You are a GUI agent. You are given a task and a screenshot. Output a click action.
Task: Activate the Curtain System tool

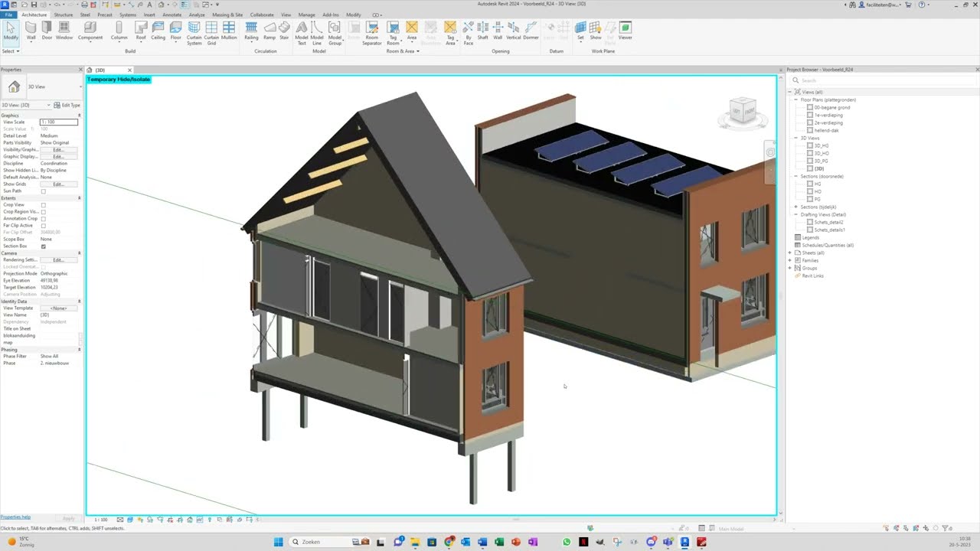pyautogui.click(x=194, y=33)
